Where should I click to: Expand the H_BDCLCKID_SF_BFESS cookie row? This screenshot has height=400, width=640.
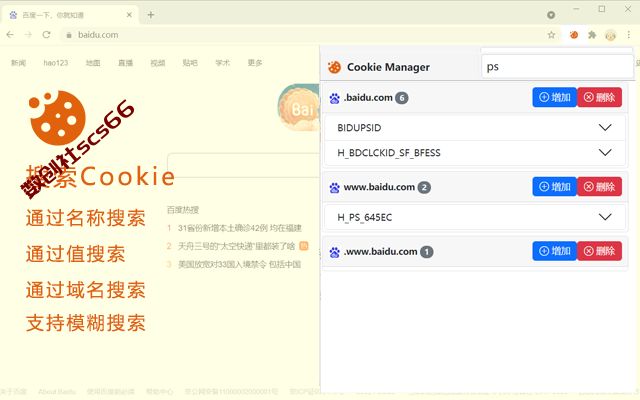pos(475,153)
